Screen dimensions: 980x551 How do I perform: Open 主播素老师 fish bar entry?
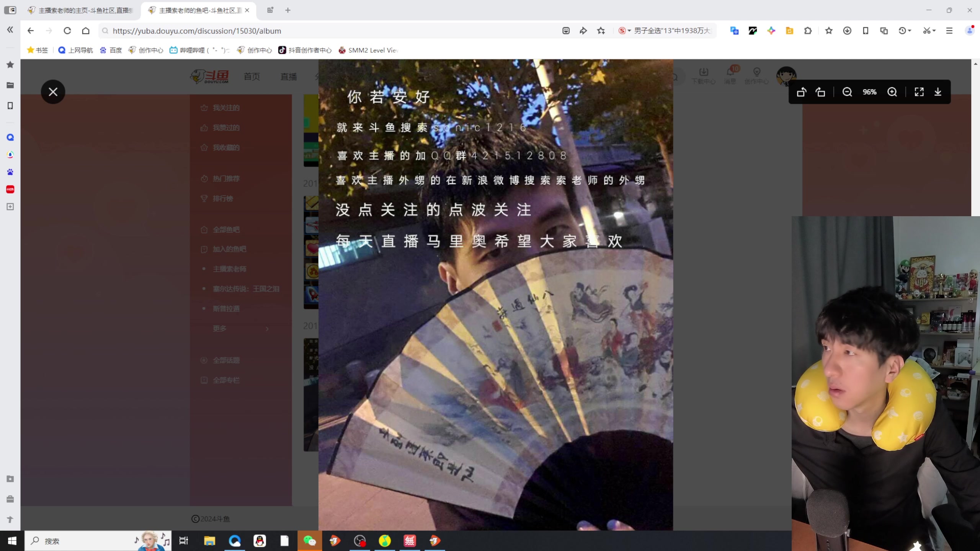point(229,269)
